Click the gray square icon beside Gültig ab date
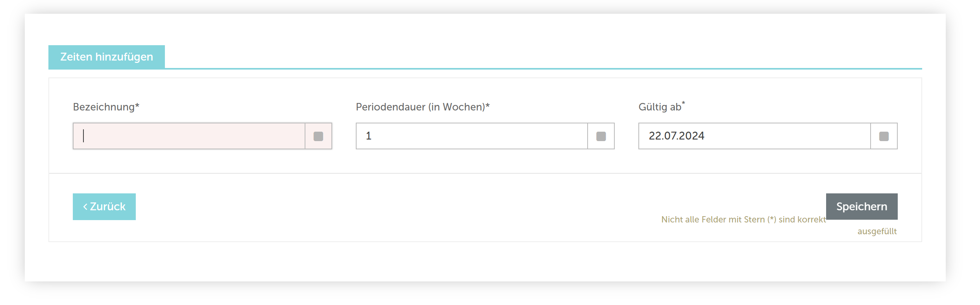980x305 pixels. click(884, 136)
